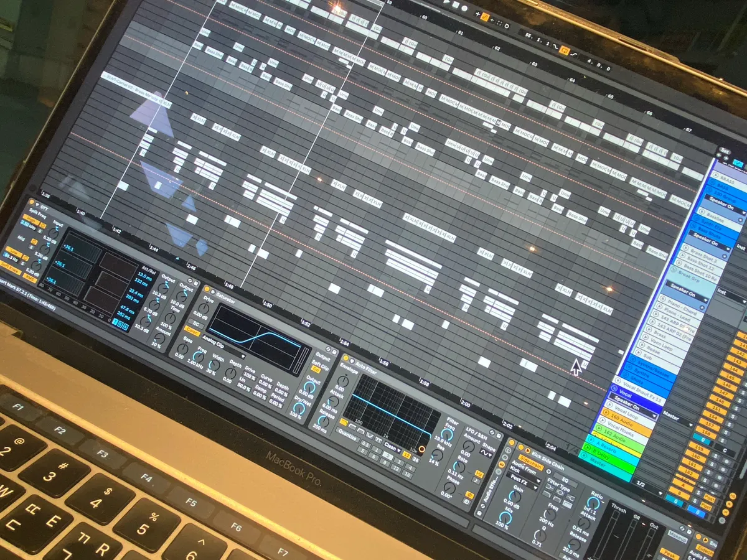The image size is (747, 560).
Task: Select the Baseline track header
Action: click(x=720, y=218)
